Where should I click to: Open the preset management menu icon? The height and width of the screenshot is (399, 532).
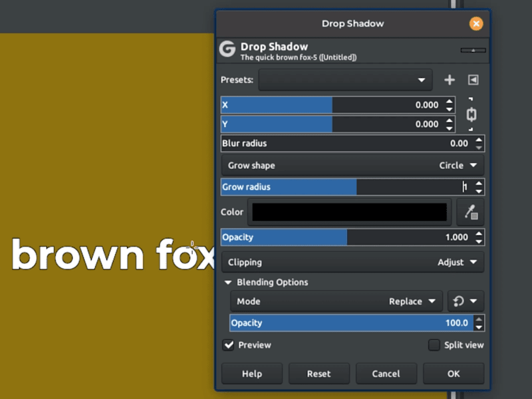pyautogui.click(x=473, y=80)
